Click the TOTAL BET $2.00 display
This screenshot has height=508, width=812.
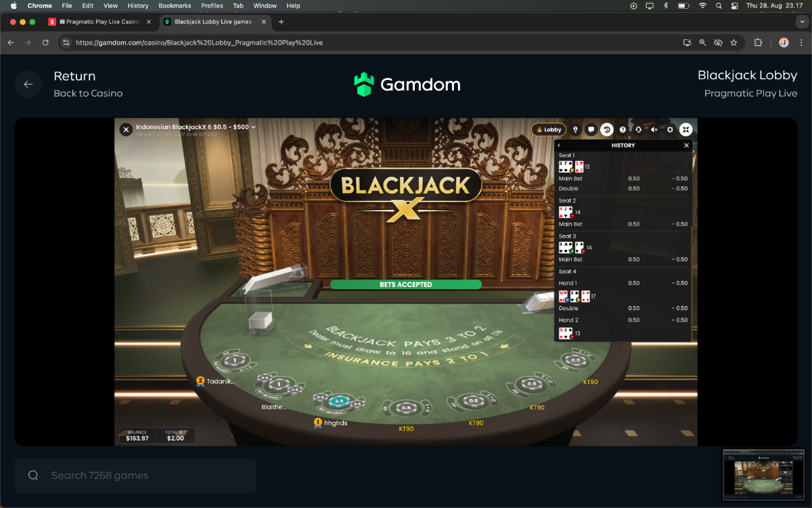point(175,436)
